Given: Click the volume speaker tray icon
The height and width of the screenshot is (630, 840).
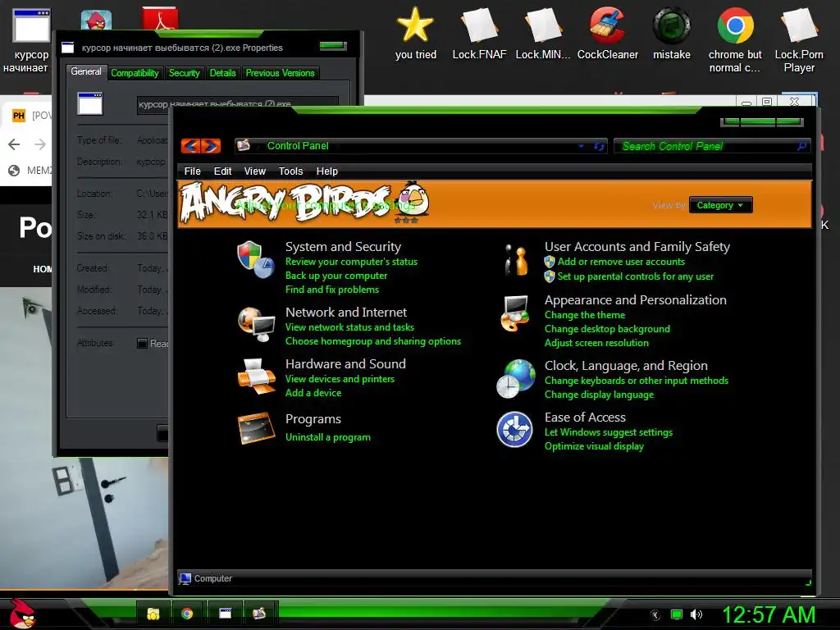Looking at the screenshot, I should 696,614.
